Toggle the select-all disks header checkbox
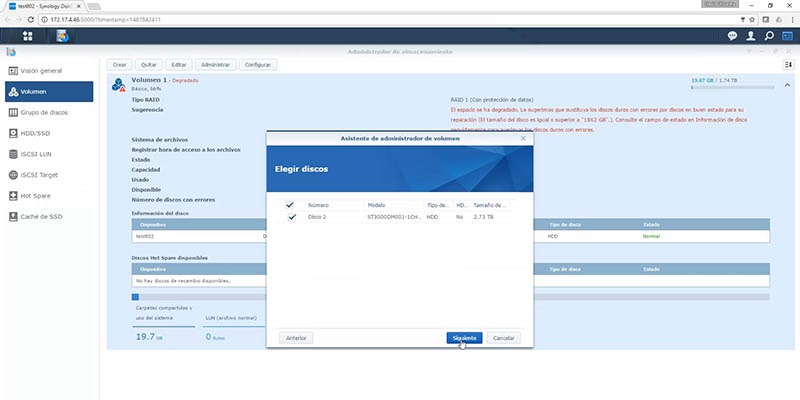Image resolution: width=800 pixels, height=400 pixels. pos(290,205)
